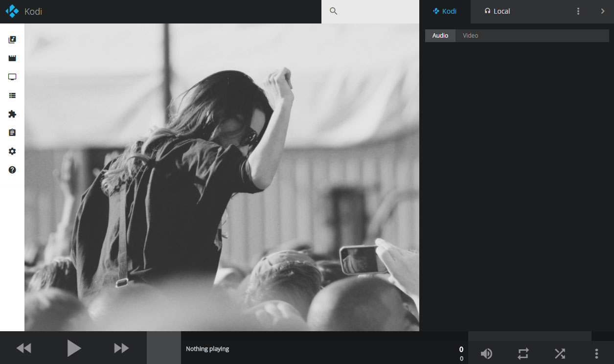Screen dimensions: 614x364
Task: Open playlist options three-dot menu
Action: [578, 11]
